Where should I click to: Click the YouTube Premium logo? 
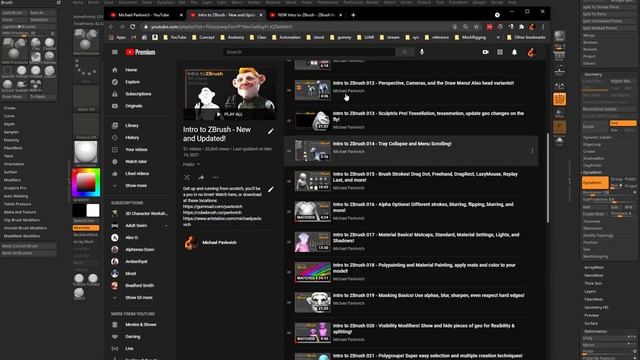pos(140,52)
